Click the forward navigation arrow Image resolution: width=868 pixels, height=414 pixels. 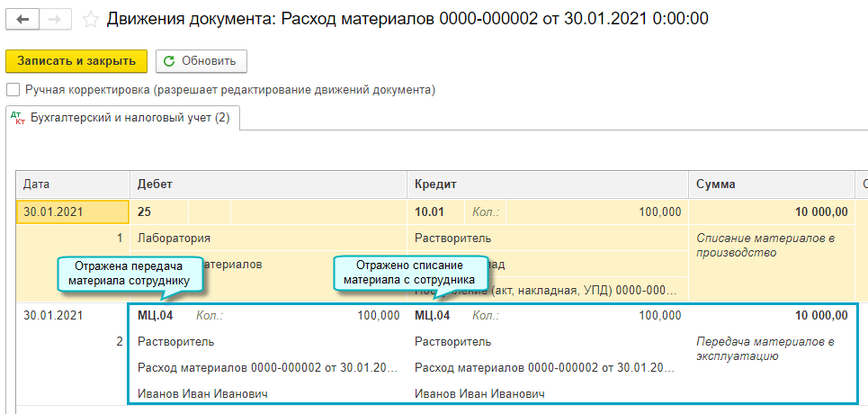[55, 19]
